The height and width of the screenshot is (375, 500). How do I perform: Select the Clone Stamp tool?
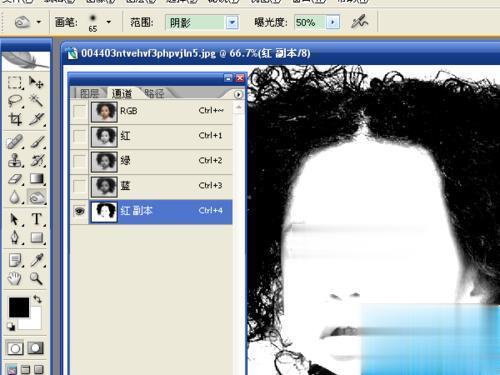(15, 160)
